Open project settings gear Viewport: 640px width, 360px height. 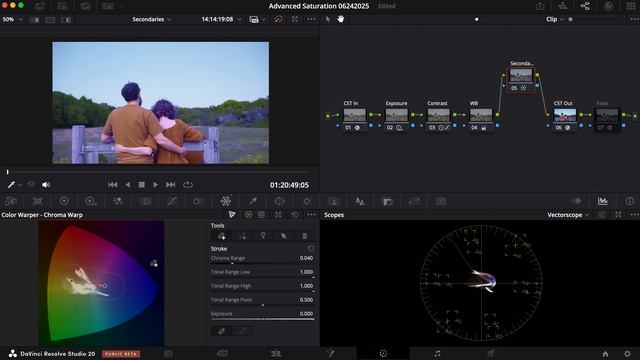coord(627,353)
